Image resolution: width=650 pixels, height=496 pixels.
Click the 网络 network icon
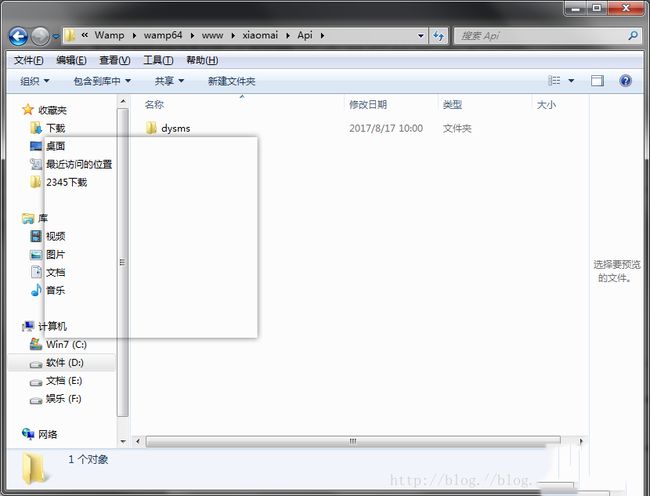[28, 434]
